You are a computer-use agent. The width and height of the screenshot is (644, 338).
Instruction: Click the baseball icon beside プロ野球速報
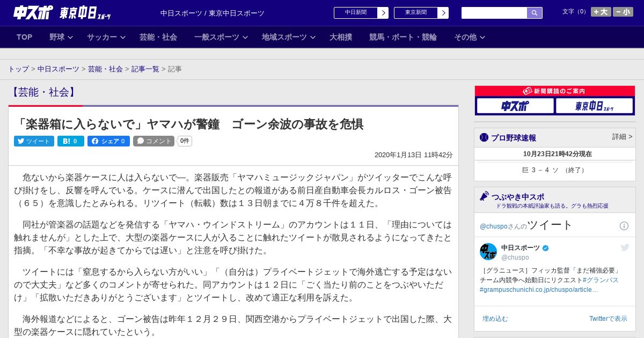point(484,137)
